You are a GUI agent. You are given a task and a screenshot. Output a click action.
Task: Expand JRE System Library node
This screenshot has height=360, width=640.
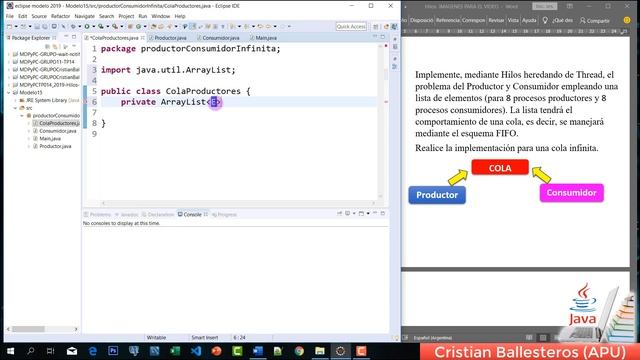pos(16,100)
